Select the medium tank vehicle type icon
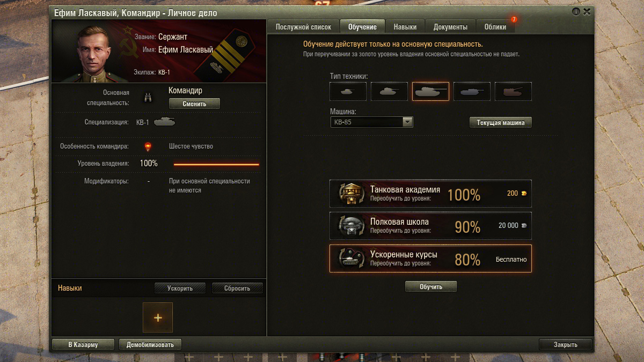 coord(389,92)
